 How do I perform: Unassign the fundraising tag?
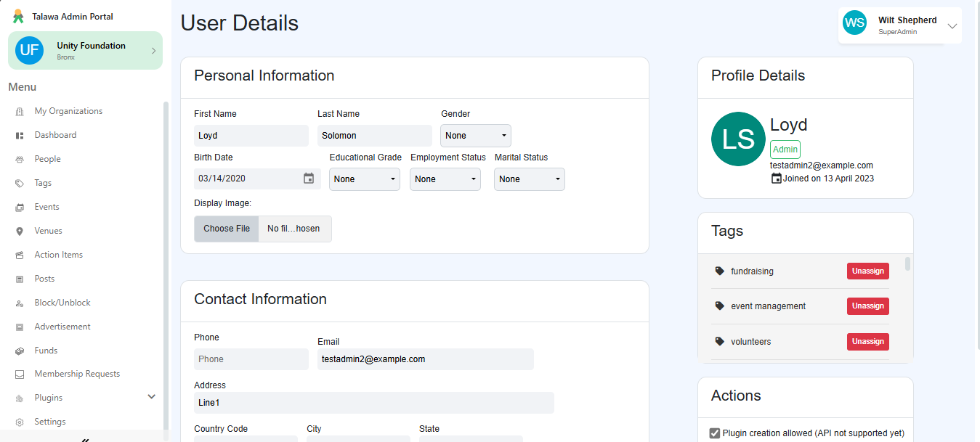867,271
